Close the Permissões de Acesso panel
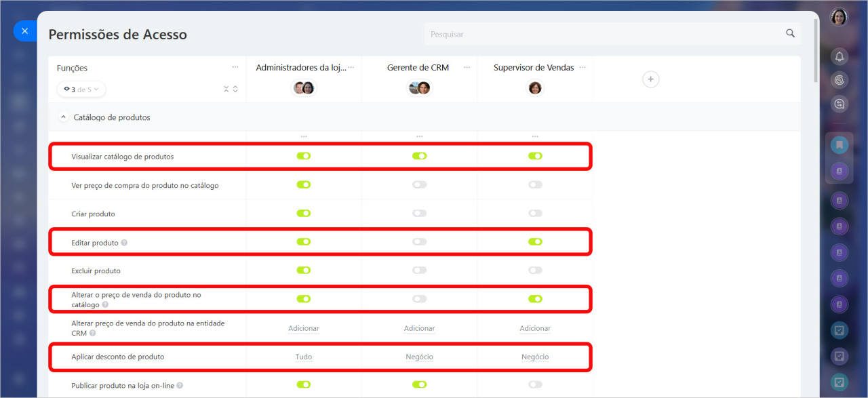This screenshot has width=868, height=398. [24, 31]
